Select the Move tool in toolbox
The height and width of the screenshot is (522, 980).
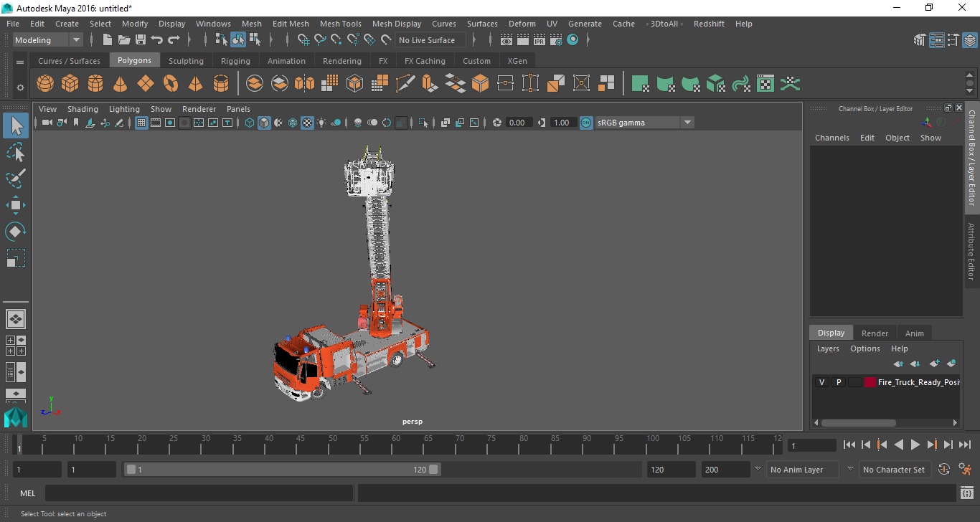tap(16, 205)
